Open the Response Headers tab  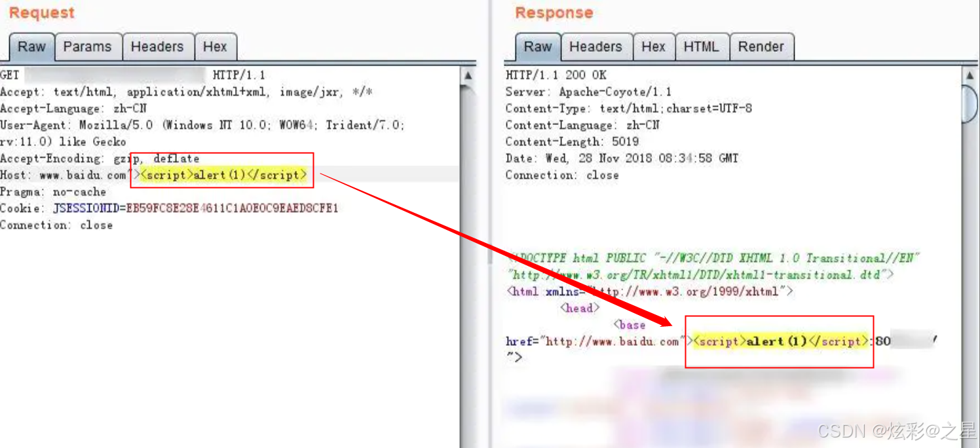595,47
